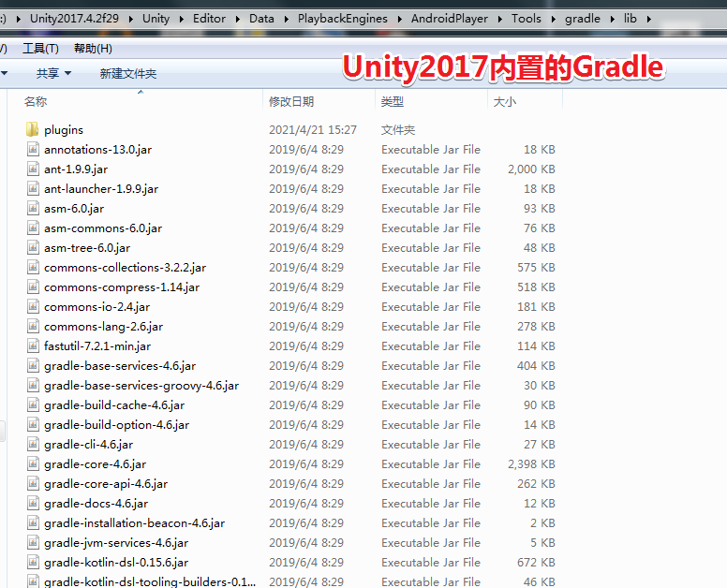Expand the arrow after lib breadcrumb
Screen dimensions: 727x588
tap(648, 19)
